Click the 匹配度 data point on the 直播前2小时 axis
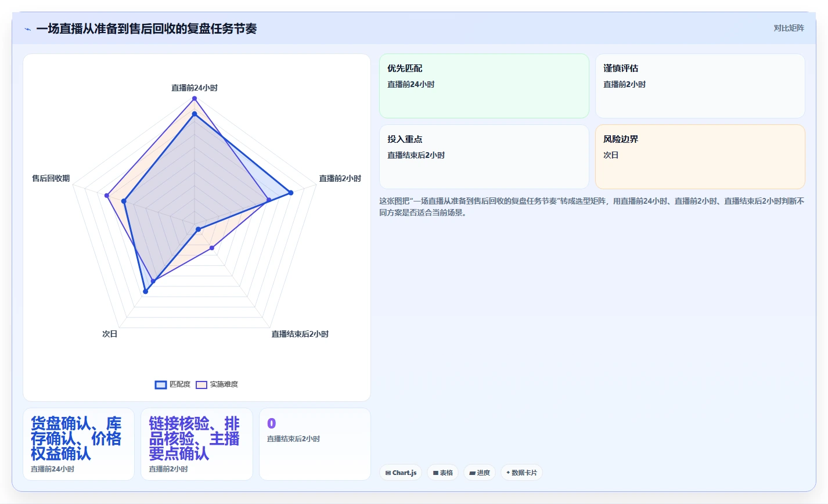 pyautogui.click(x=291, y=193)
